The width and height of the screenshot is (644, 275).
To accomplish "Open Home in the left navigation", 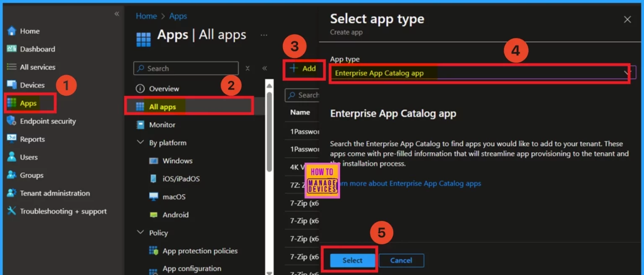I will click(x=30, y=31).
